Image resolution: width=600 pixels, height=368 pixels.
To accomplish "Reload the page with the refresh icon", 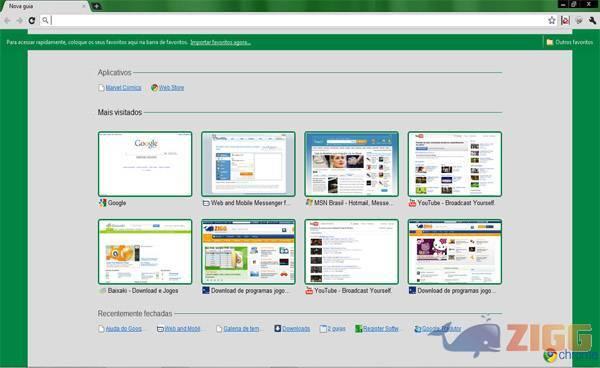I will tap(32, 20).
